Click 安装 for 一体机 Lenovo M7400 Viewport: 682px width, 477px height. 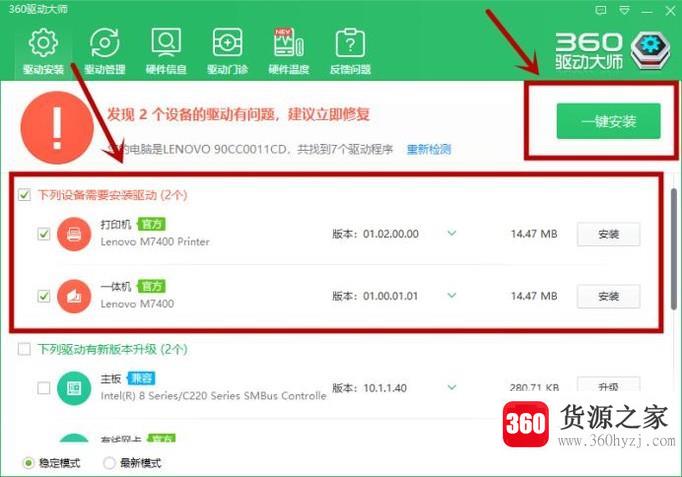(608, 297)
